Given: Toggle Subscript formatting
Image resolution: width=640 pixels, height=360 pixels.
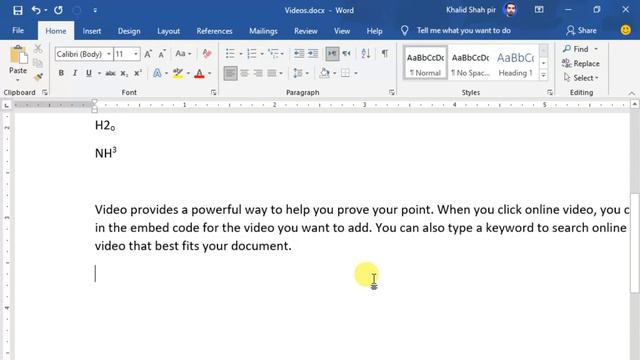Looking at the screenshot, I should click(x=124, y=73).
